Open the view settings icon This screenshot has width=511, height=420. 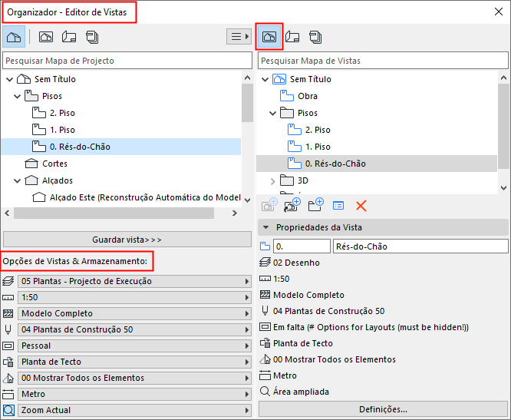click(338, 206)
